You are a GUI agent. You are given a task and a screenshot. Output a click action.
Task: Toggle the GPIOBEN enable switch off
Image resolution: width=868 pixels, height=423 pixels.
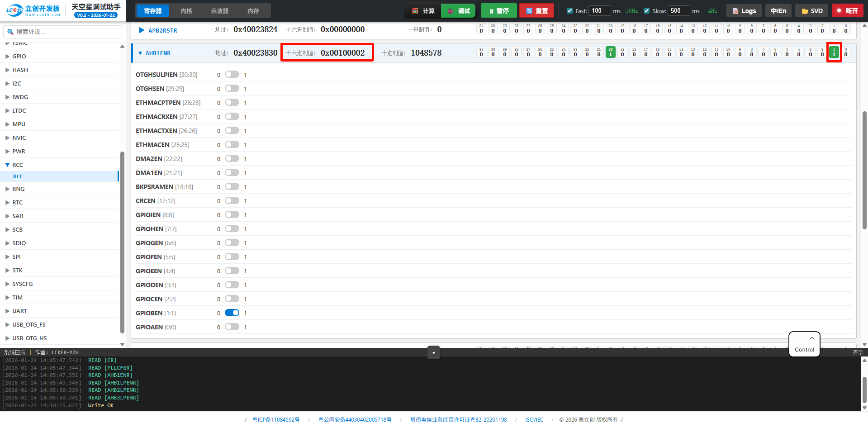232,313
